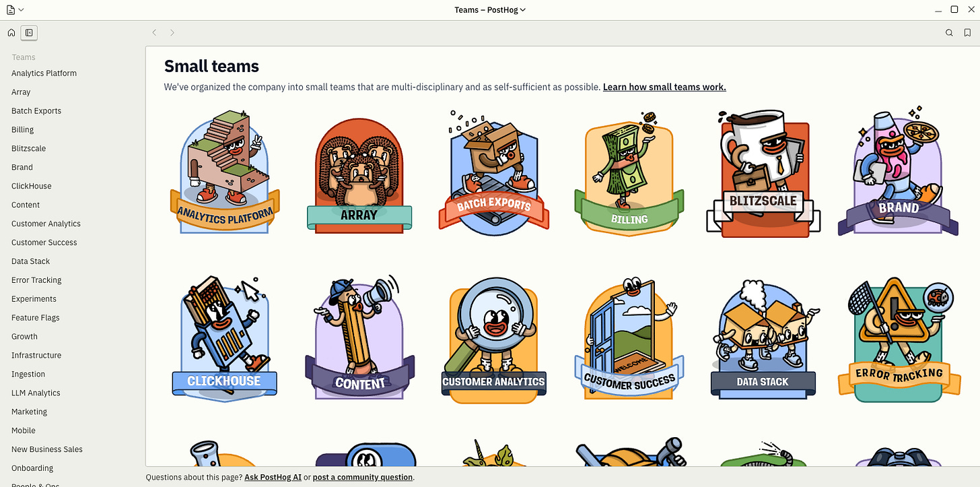
Task: Open the ClickHouse team badge
Action: coord(225,338)
